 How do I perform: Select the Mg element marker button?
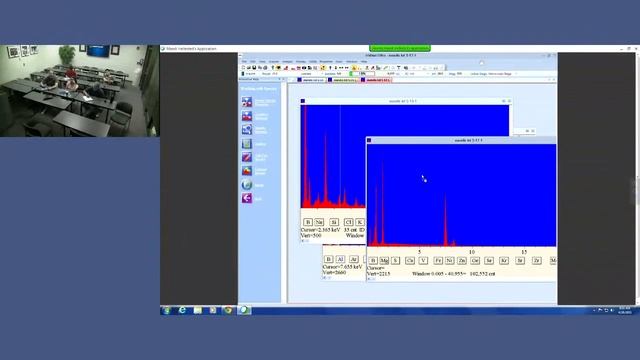click(384, 260)
